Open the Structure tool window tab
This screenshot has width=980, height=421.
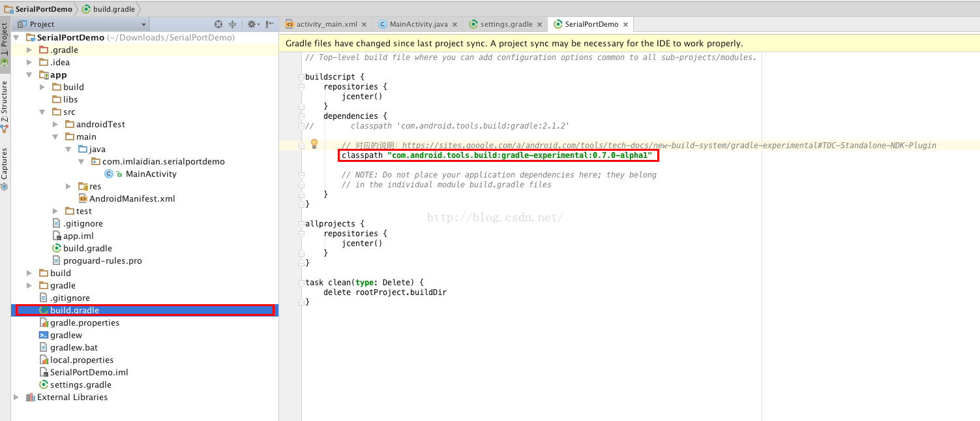click(x=5, y=101)
